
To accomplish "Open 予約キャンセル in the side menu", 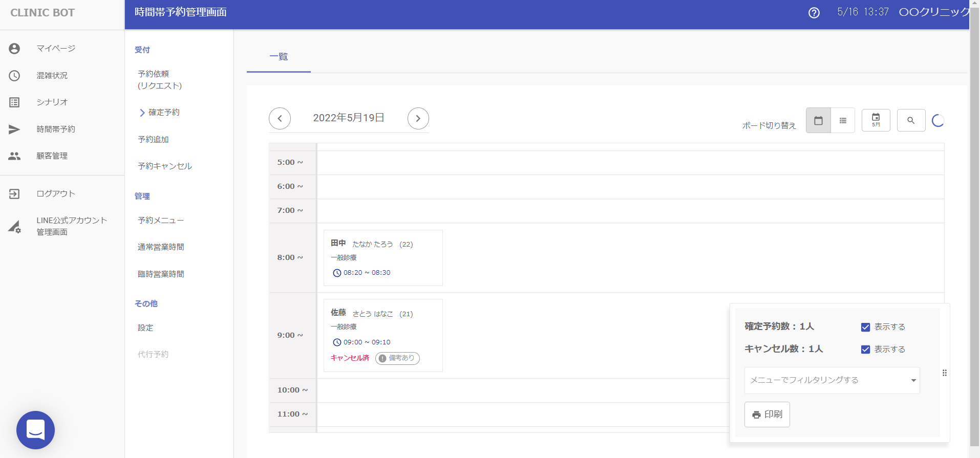I will [165, 166].
